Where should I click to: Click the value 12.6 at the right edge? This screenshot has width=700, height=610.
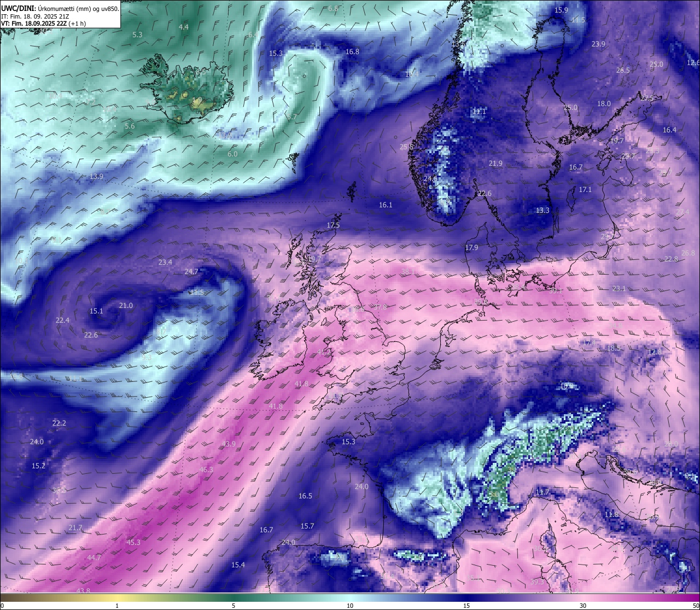coord(693,62)
